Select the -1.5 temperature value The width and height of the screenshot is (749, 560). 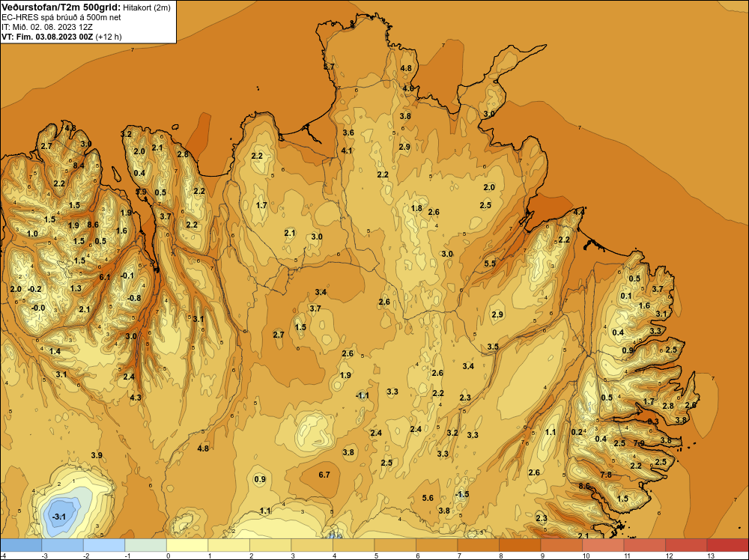(x=462, y=494)
